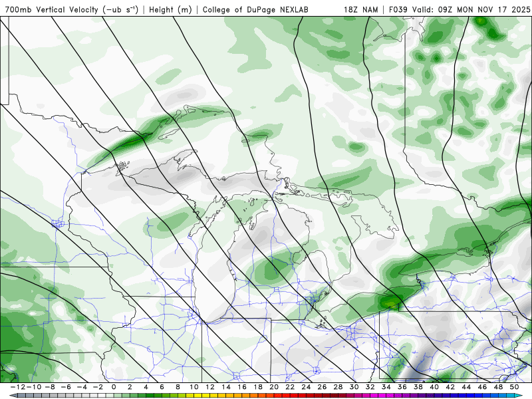Viewport: 532px width, 399px height.
Task: Click the 'F039' forecast hour text
Action: click(398, 9)
